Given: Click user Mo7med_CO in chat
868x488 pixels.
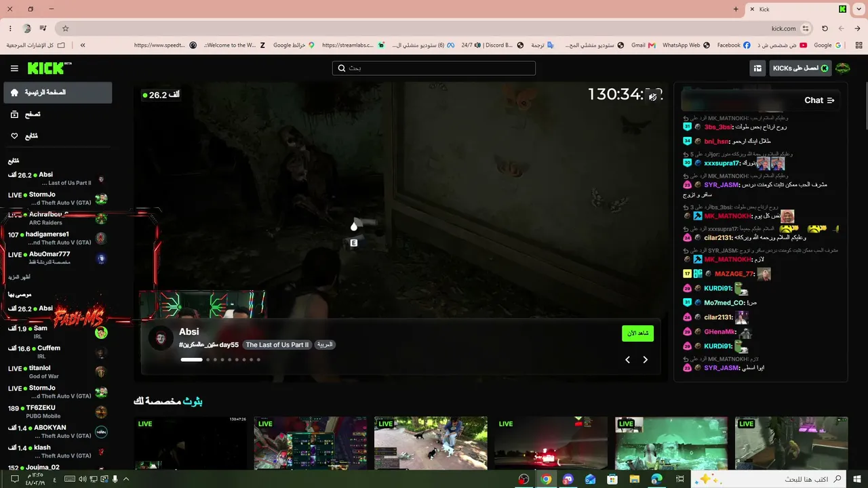Looking at the screenshot, I should point(725,303).
